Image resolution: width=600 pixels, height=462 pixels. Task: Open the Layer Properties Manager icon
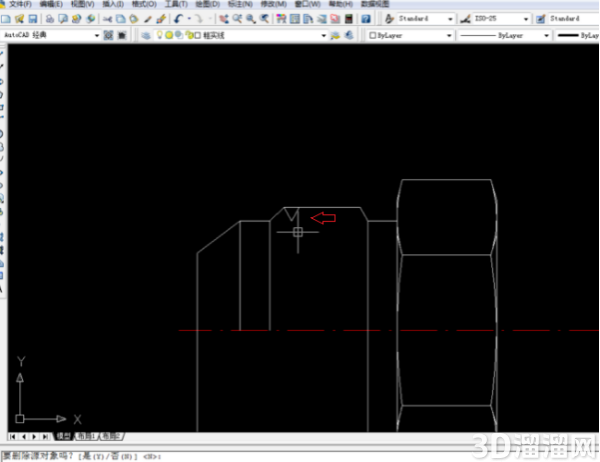click(146, 36)
